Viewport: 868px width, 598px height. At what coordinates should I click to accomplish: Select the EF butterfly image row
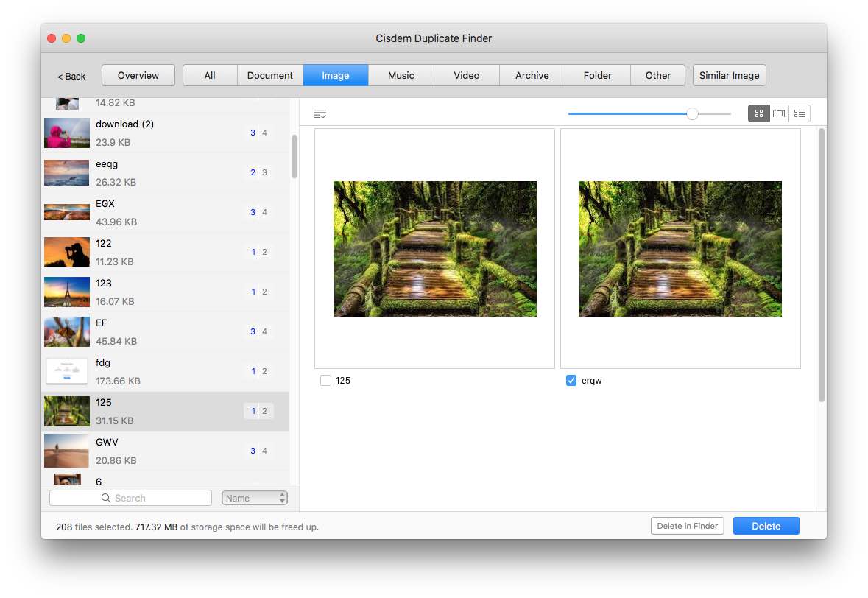point(165,332)
